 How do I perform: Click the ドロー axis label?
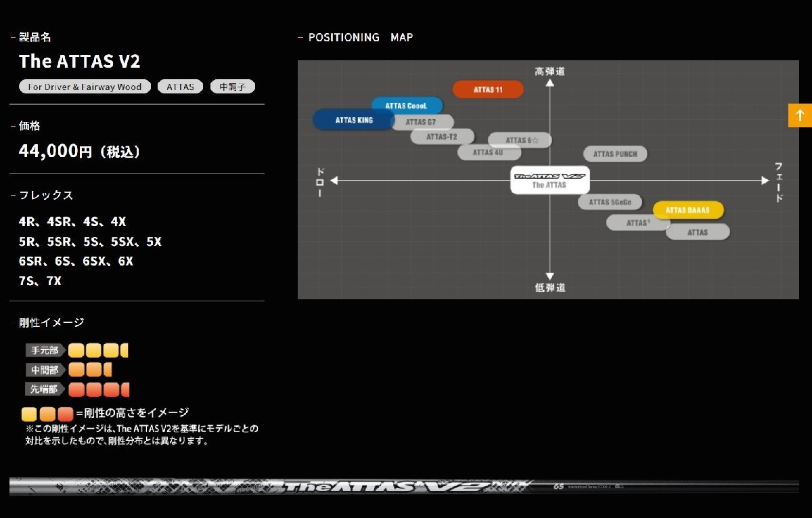click(x=320, y=182)
